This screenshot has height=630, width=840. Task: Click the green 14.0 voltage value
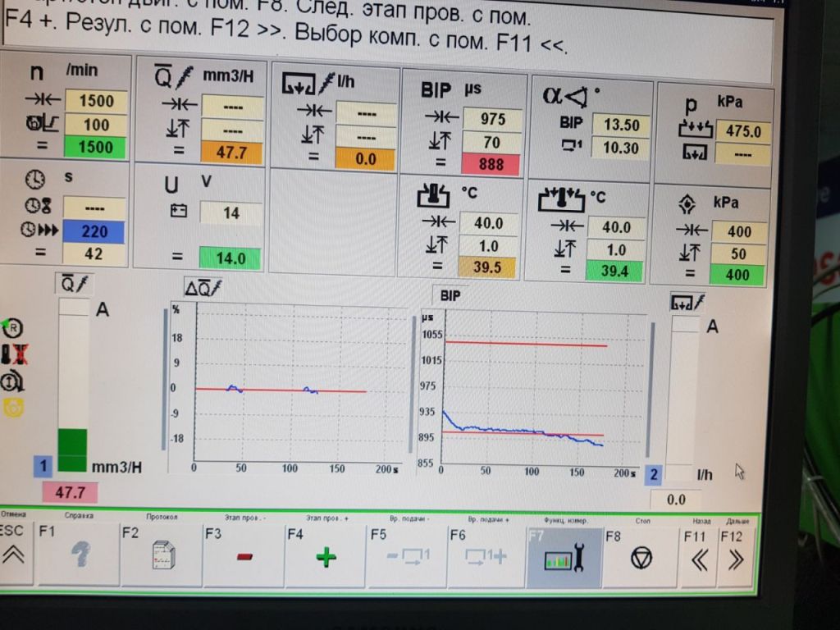pyautogui.click(x=231, y=258)
